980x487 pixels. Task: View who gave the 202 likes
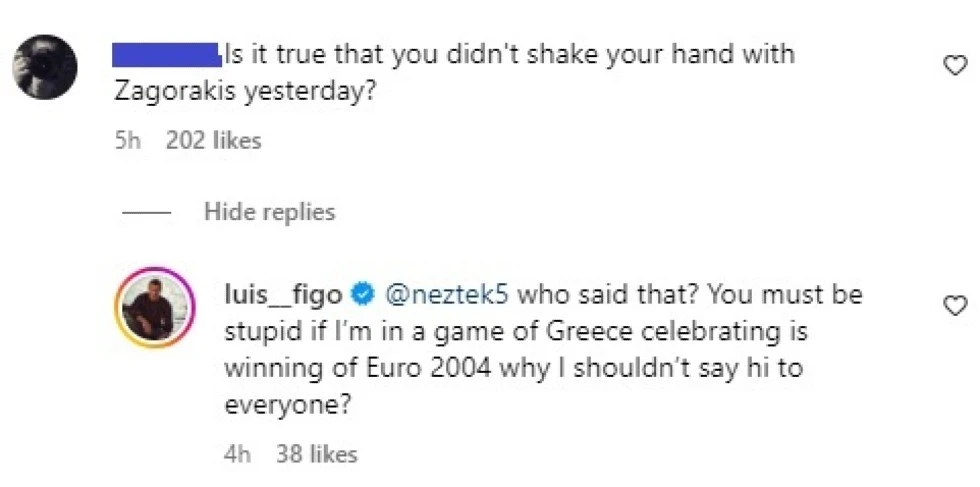(213, 141)
